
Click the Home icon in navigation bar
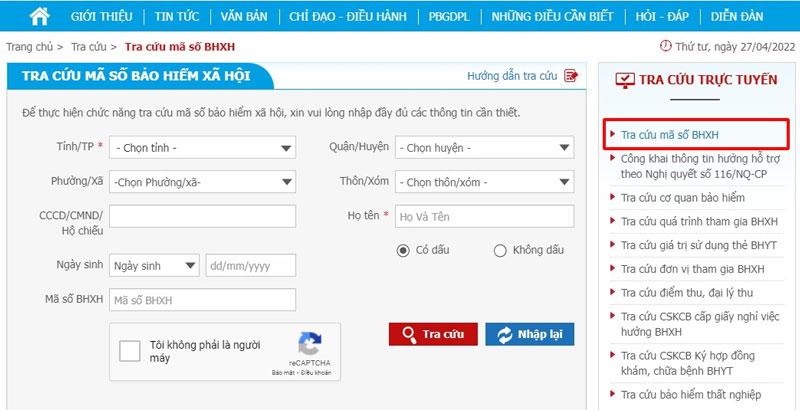click(x=40, y=17)
